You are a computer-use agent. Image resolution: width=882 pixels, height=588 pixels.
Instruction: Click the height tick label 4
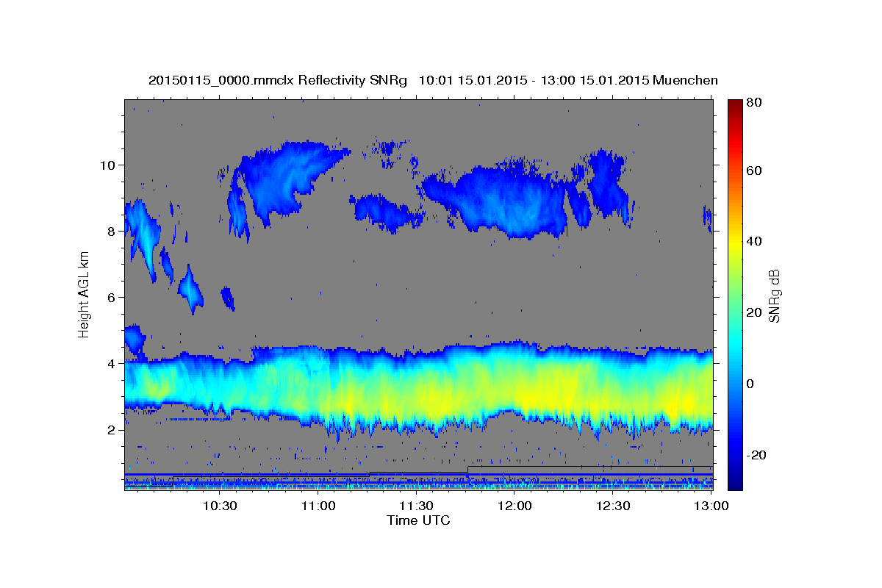point(112,363)
